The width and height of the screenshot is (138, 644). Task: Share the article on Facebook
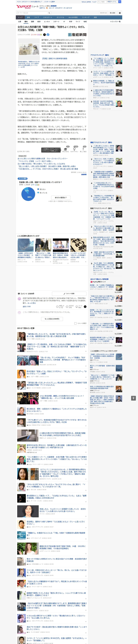(x=48, y=35)
